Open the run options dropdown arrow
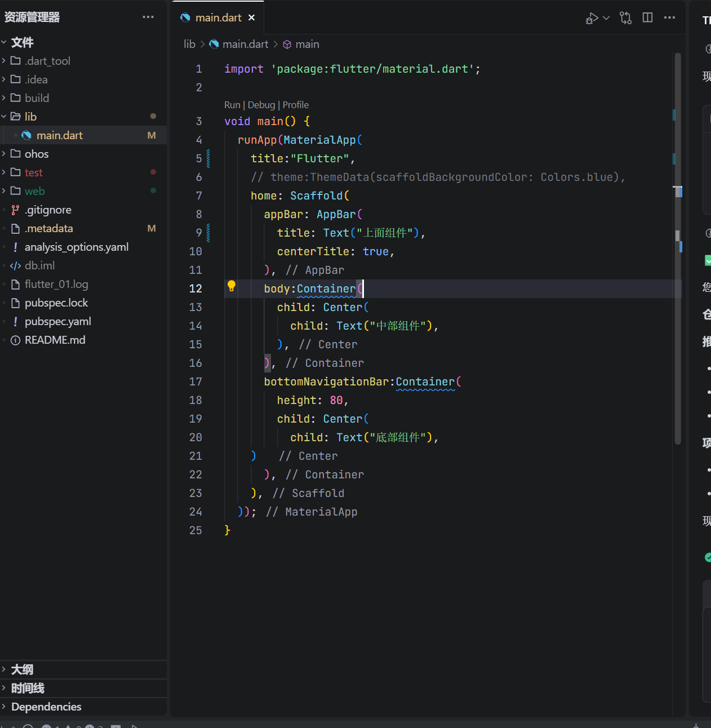The image size is (711, 728). pyautogui.click(x=606, y=18)
